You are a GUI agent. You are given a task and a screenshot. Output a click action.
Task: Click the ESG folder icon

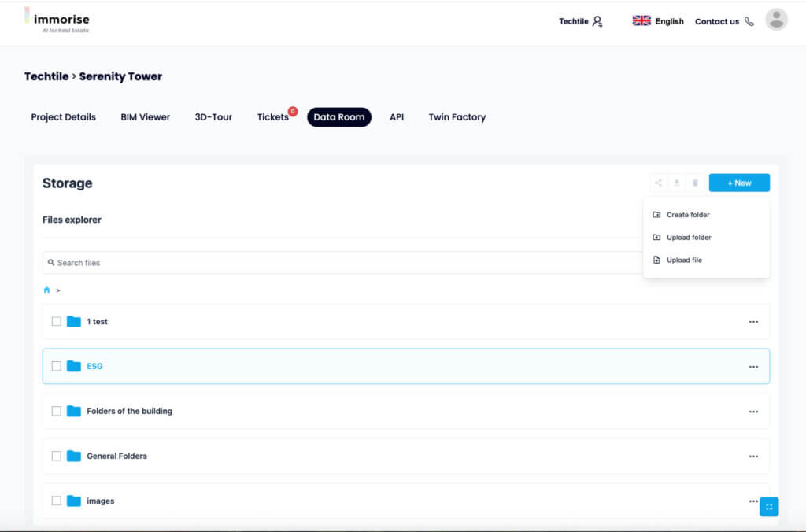[73, 366]
